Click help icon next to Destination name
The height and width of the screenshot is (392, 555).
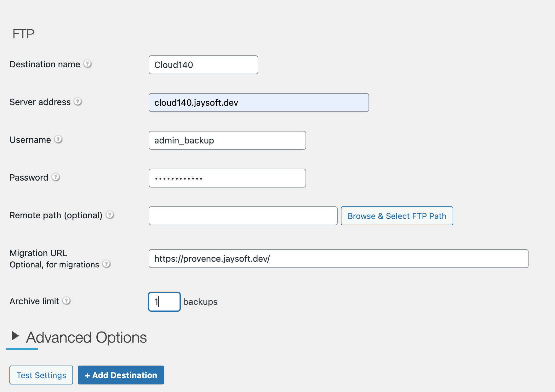(x=88, y=64)
